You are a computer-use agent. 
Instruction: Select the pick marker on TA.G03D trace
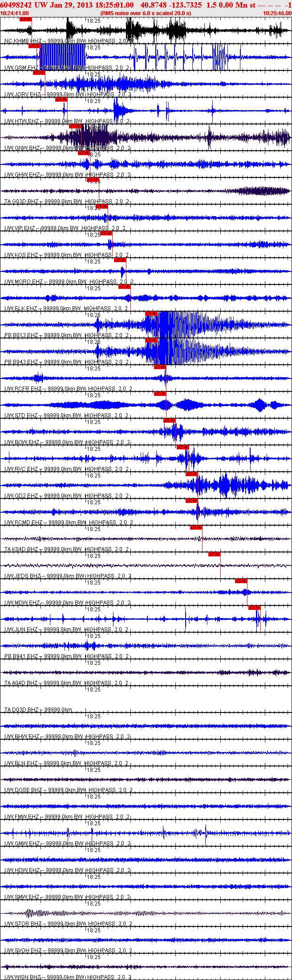93,180
